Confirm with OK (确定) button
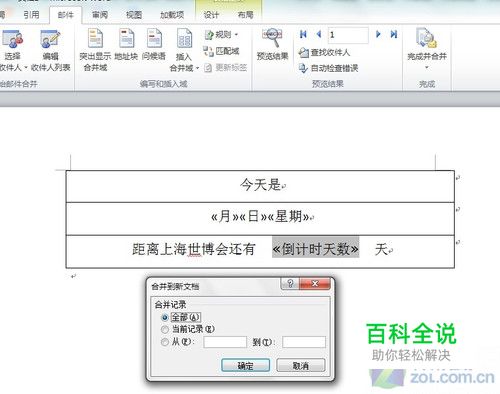Image resolution: width=500 pixels, height=394 pixels. tap(246, 365)
